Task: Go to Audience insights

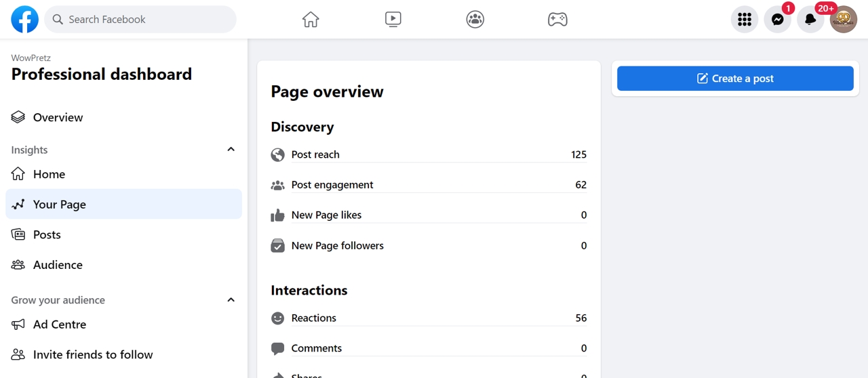Action: (58, 265)
